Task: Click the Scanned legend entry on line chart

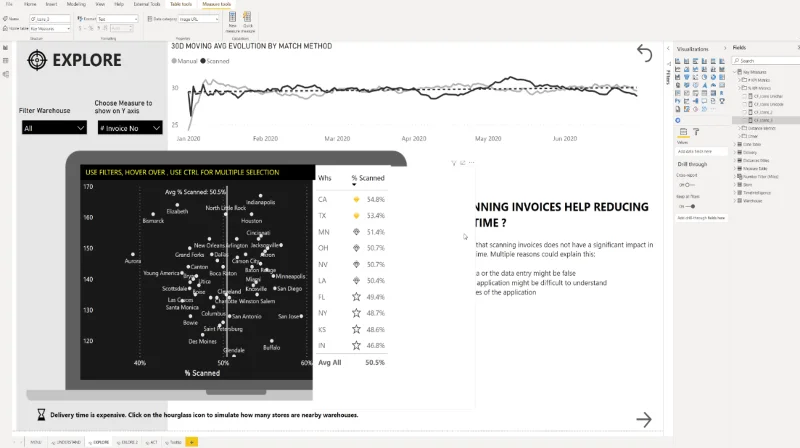Action: 215,61
